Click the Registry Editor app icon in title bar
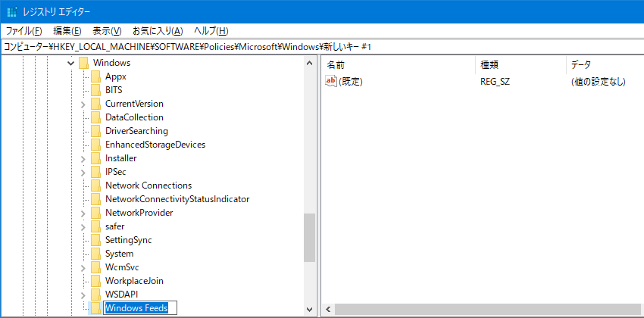 (12, 12)
